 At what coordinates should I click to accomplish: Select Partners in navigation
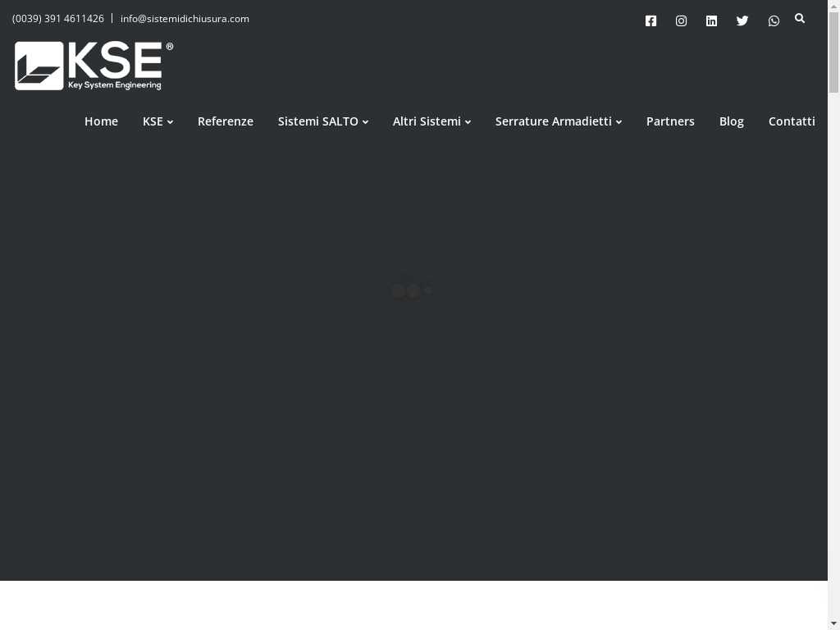670,121
